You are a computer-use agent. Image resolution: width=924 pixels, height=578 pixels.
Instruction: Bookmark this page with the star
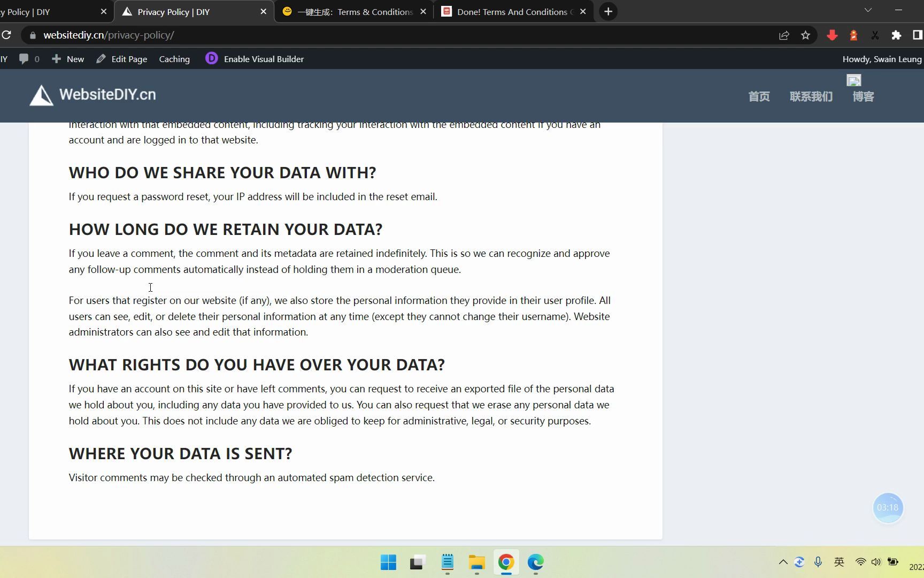coord(806,35)
